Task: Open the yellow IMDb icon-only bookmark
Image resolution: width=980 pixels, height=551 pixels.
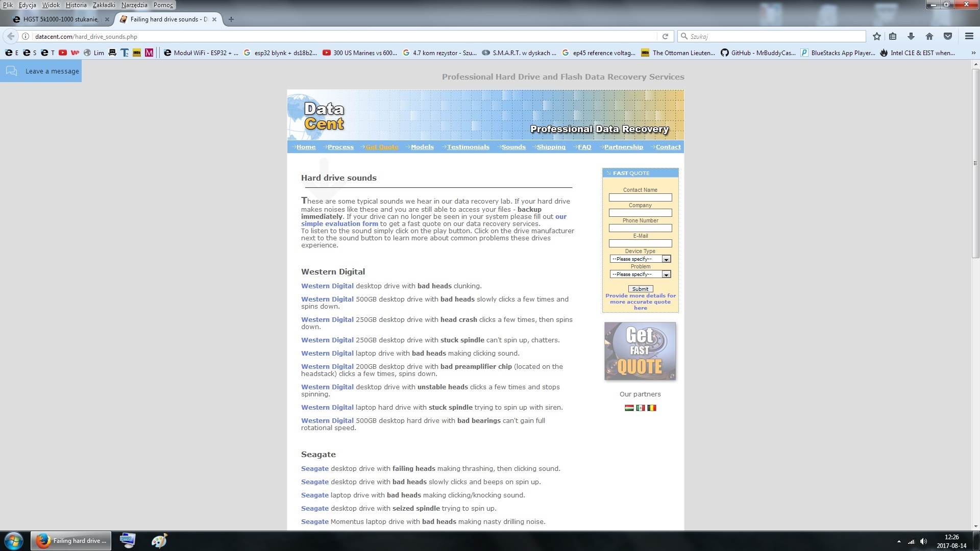Action: tap(137, 53)
